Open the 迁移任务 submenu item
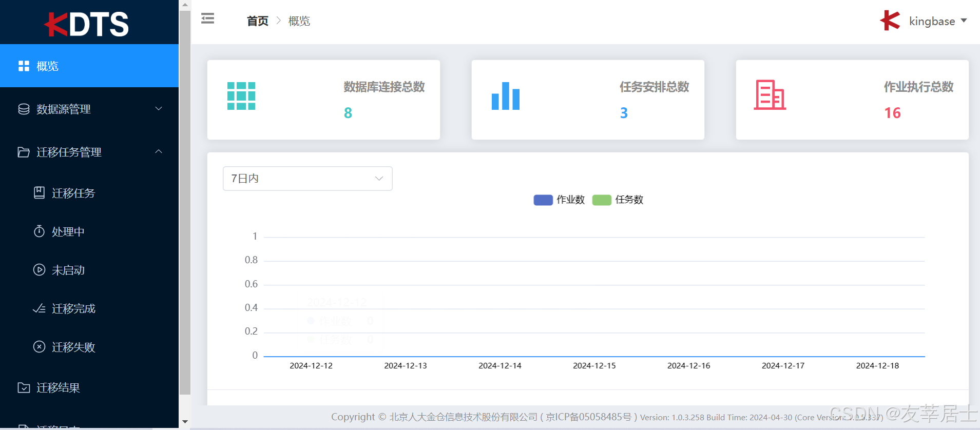Screen dimensions: 980x430 pos(89,193)
